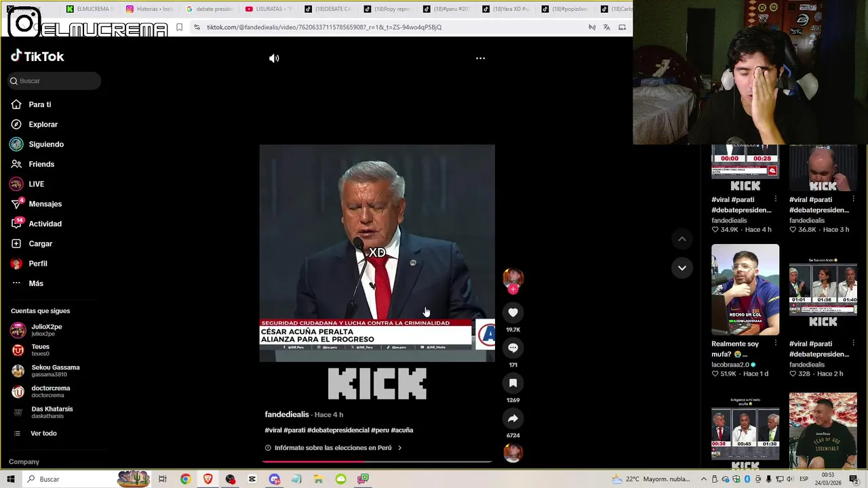Open the three-dot video options menu
Screen dimensions: 868x488
(480, 58)
